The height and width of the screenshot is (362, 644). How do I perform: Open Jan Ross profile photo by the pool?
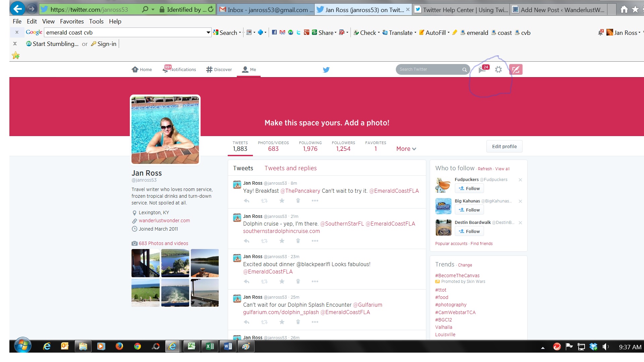coord(165,130)
